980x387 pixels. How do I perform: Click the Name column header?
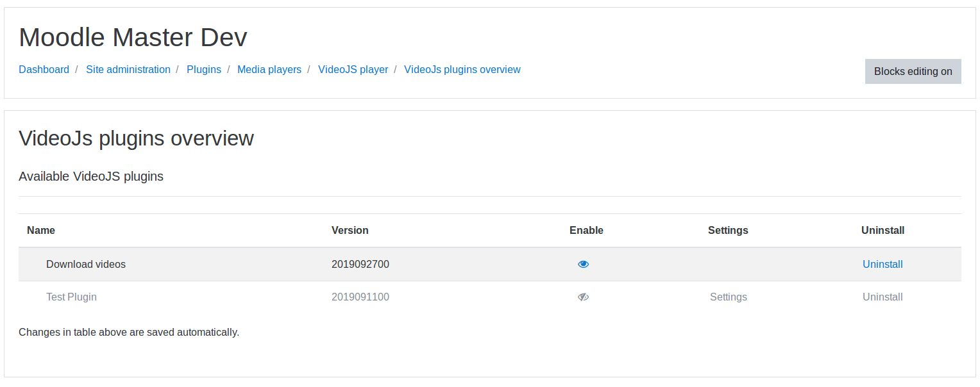pyautogui.click(x=41, y=230)
